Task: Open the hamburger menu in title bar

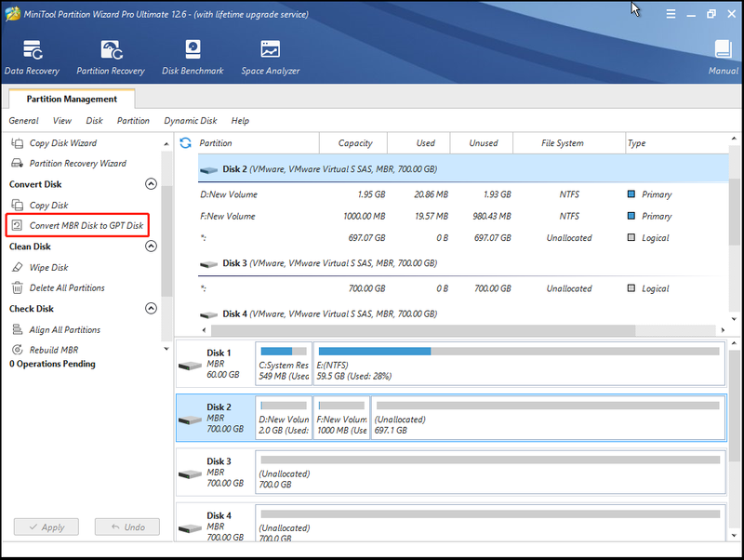Action: (x=671, y=14)
